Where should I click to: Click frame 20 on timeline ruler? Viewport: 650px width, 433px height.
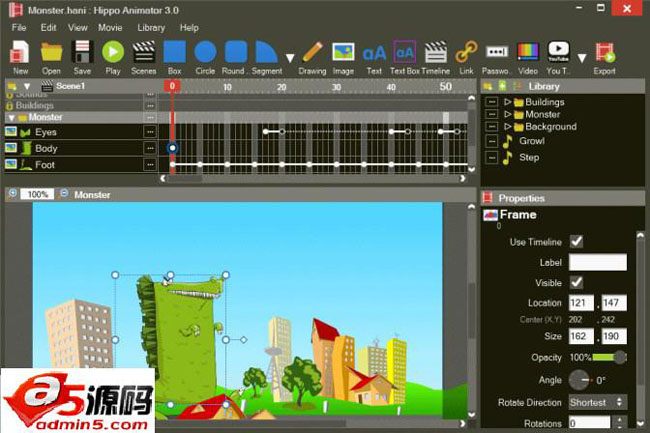(282, 87)
